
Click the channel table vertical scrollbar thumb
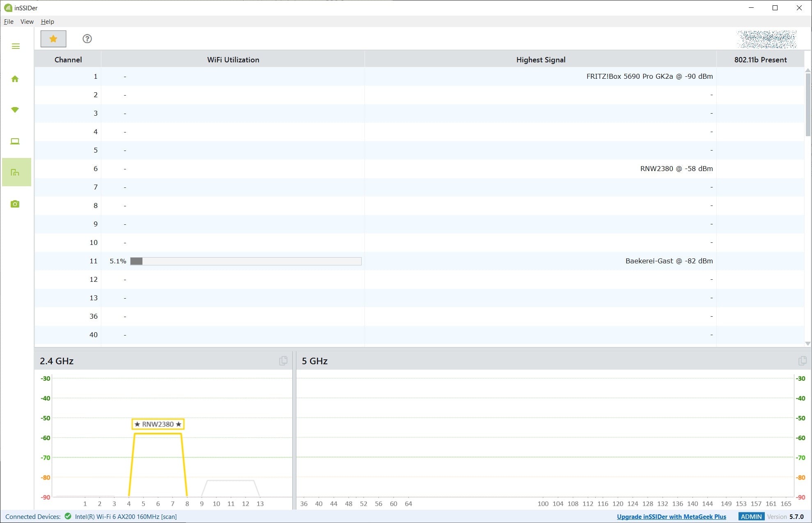point(808,105)
